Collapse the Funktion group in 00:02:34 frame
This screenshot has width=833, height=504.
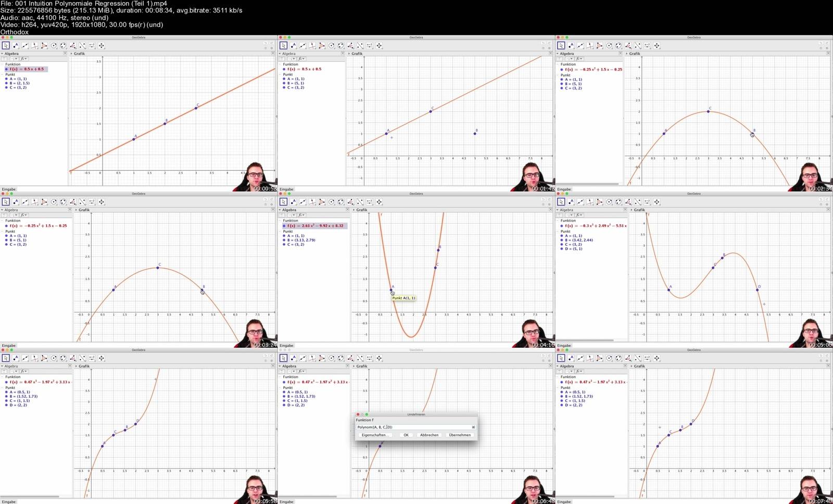[558, 65]
